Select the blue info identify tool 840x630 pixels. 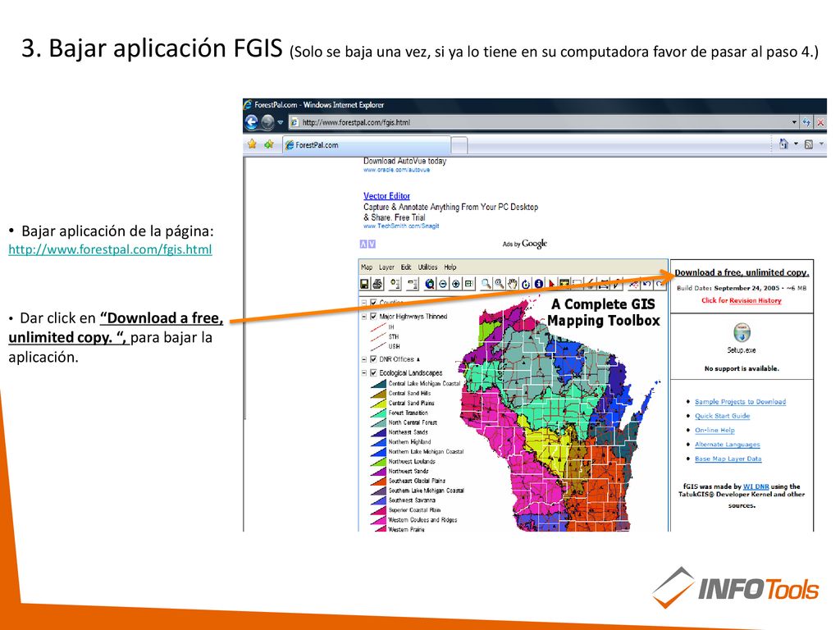click(538, 283)
